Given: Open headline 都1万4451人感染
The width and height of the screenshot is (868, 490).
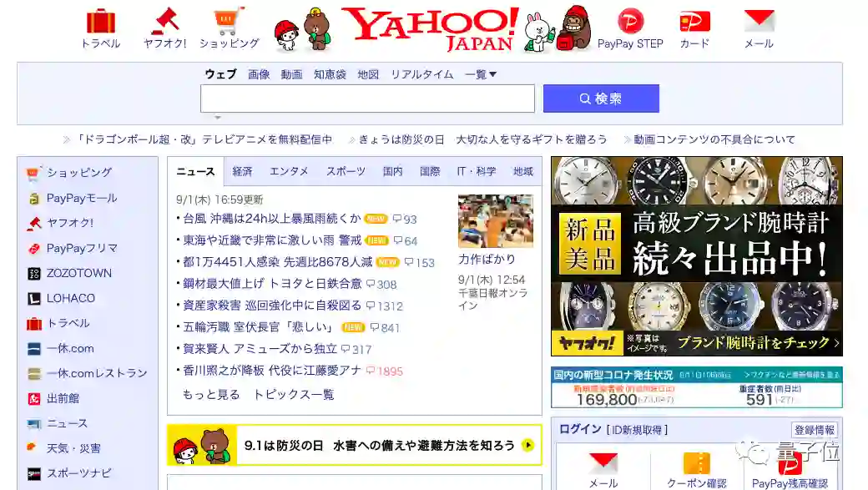Looking at the screenshot, I should pyautogui.click(x=277, y=262).
